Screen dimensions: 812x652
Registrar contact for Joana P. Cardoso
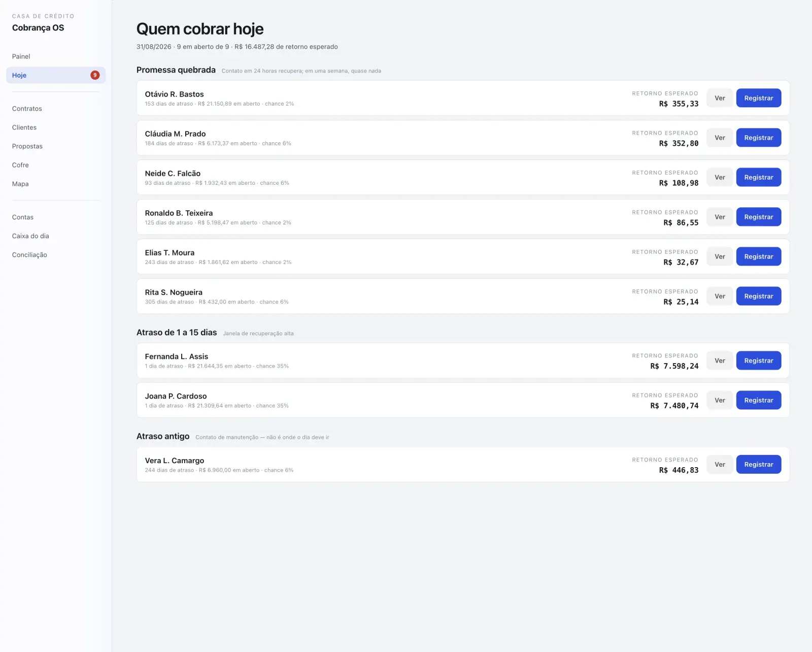(x=759, y=400)
